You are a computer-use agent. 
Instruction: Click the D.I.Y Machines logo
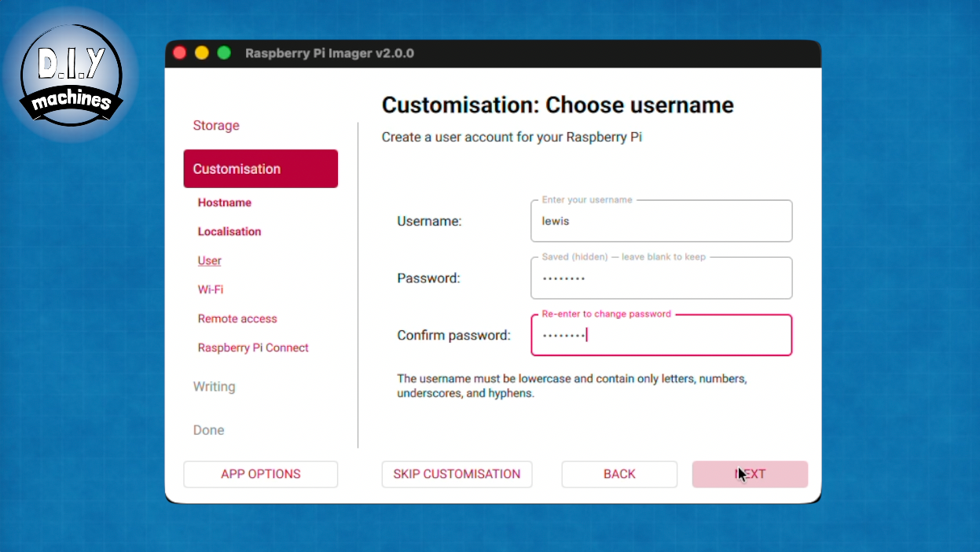[71, 73]
